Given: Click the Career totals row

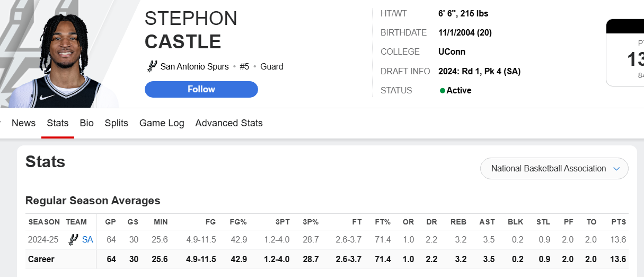Looking at the screenshot, I should pyautogui.click(x=327, y=259).
